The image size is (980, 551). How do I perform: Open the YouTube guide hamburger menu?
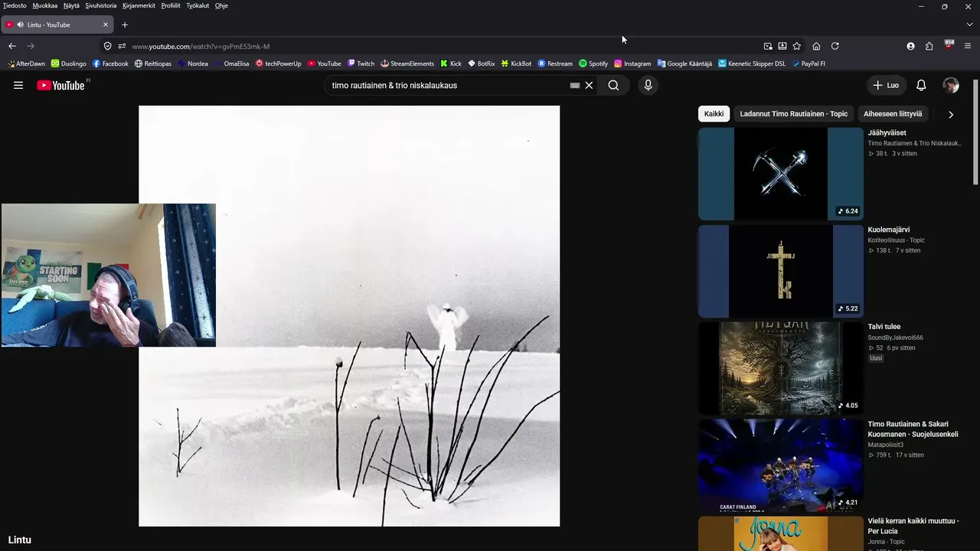pos(18,85)
